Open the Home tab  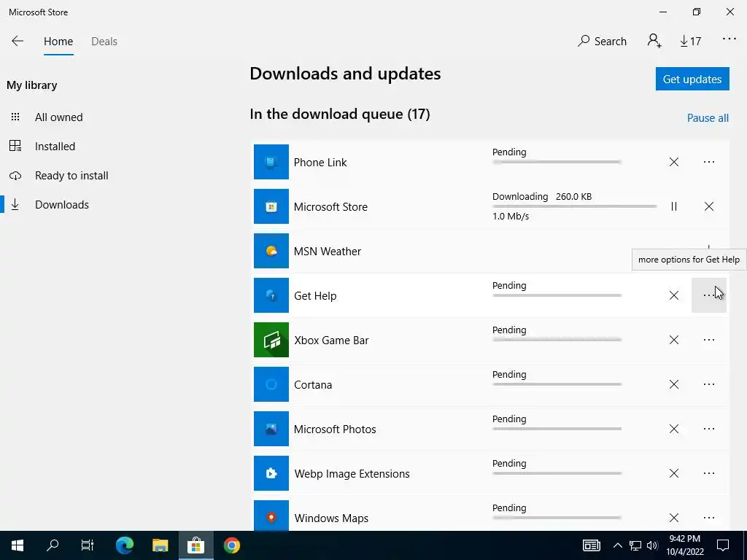[58, 42]
